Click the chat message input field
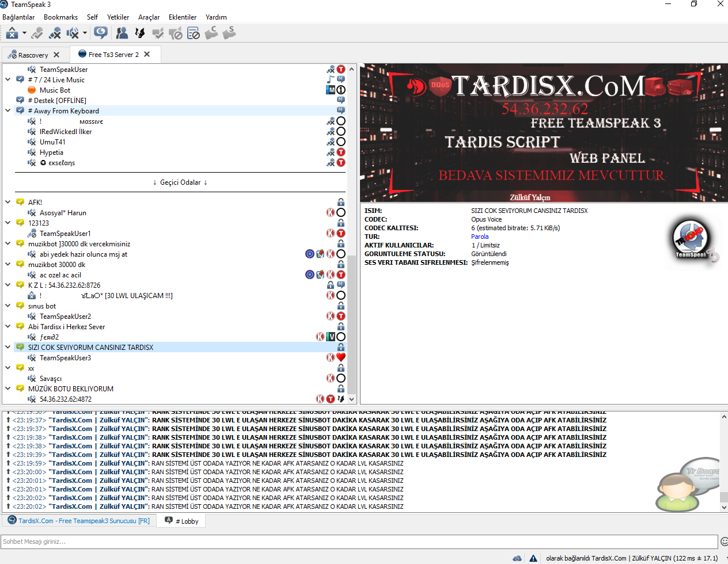728x564 pixels. point(359,542)
